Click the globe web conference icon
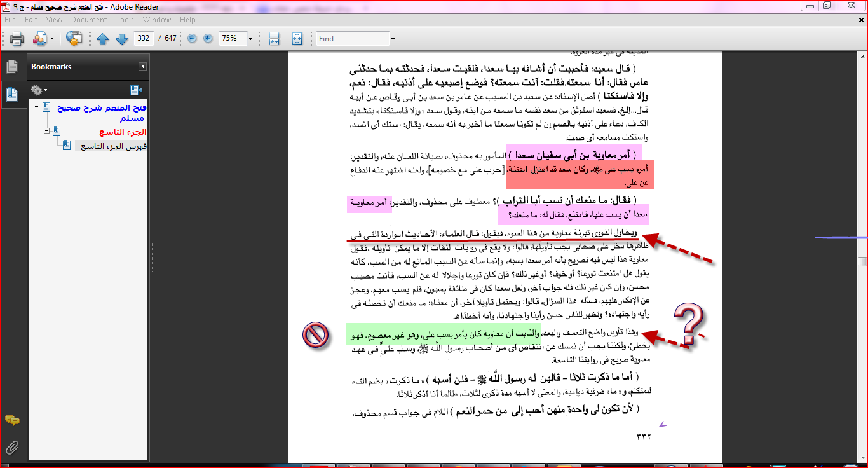 pos(74,39)
